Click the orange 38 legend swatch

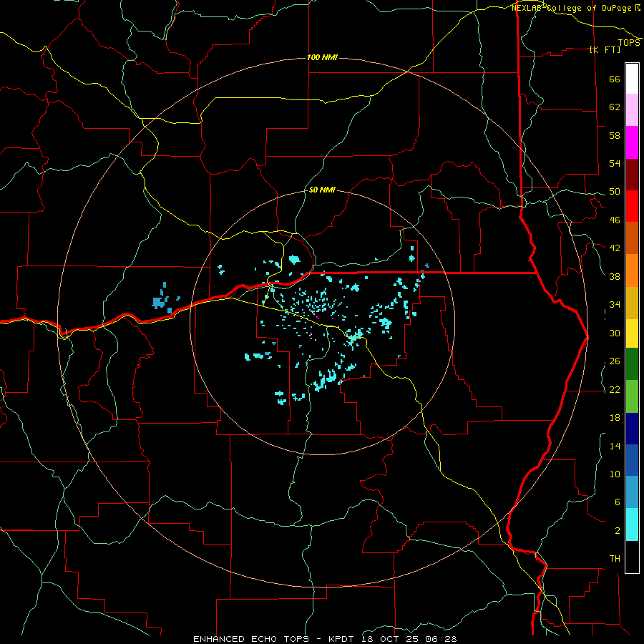(632, 270)
